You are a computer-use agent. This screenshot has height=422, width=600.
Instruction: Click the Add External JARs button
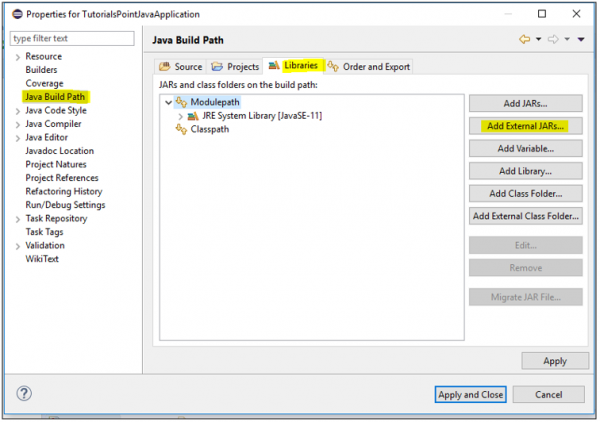525,126
